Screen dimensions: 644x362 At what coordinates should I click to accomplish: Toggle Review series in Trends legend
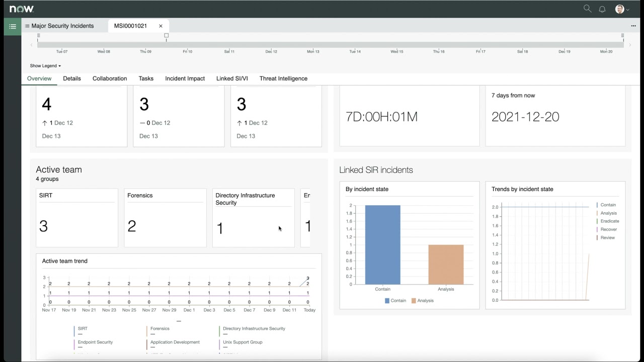coord(606,237)
